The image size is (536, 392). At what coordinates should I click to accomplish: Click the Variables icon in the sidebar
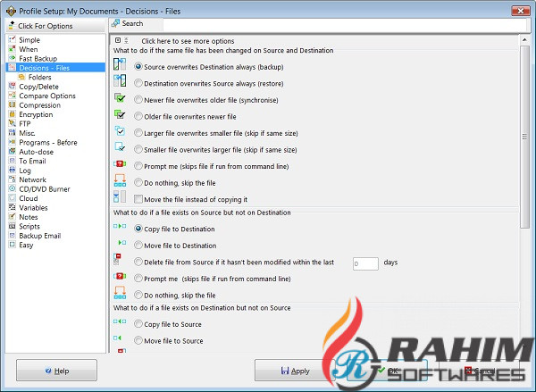click(x=13, y=207)
